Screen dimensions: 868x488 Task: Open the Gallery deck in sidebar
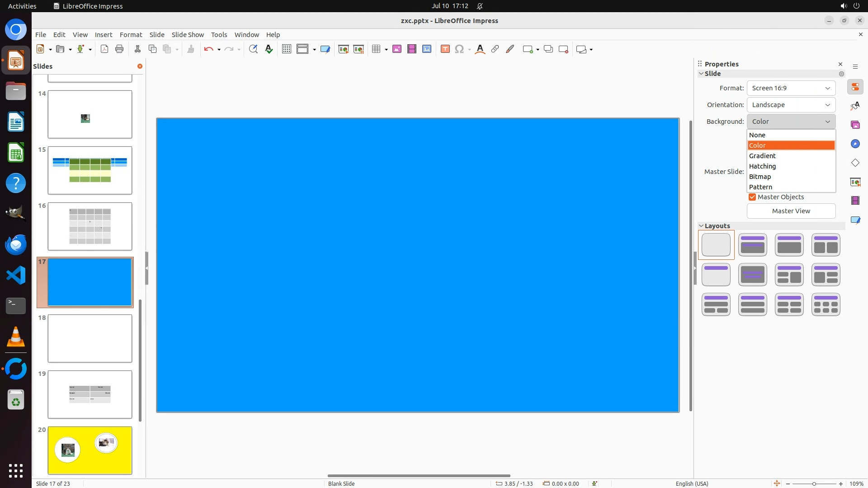855,125
